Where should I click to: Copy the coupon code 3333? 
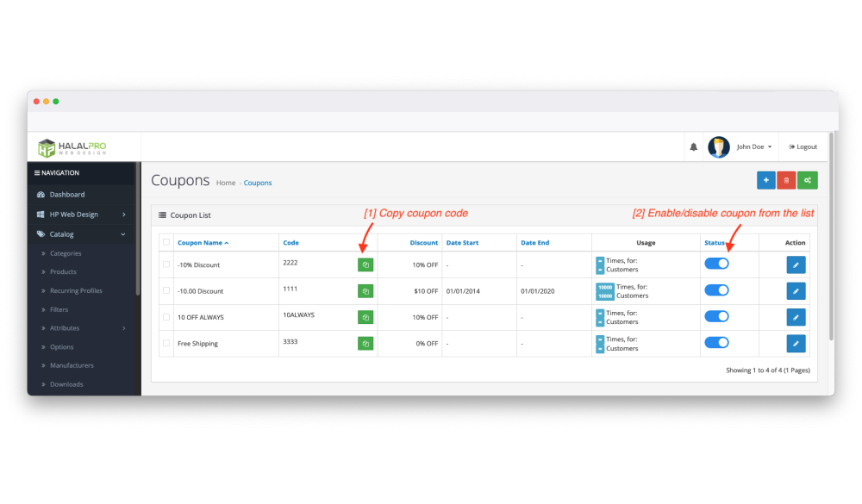click(x=365, y=344)
